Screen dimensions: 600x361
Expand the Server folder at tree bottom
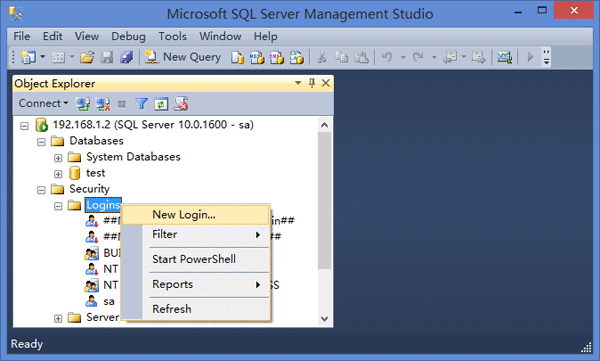tap(58, 318)
